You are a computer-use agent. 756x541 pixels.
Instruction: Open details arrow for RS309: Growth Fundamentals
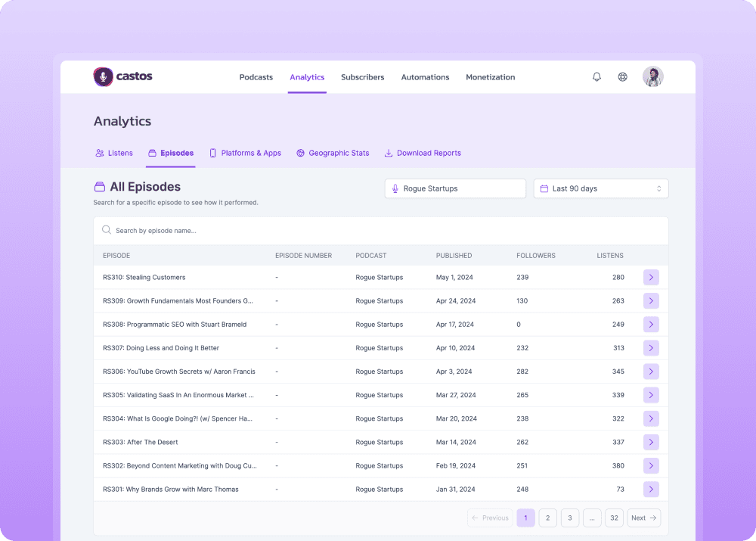651,301
